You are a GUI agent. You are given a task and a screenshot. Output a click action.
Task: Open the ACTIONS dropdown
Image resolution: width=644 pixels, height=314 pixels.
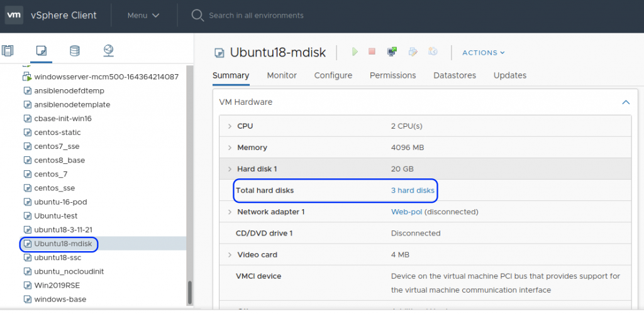(x=483, y=53)
